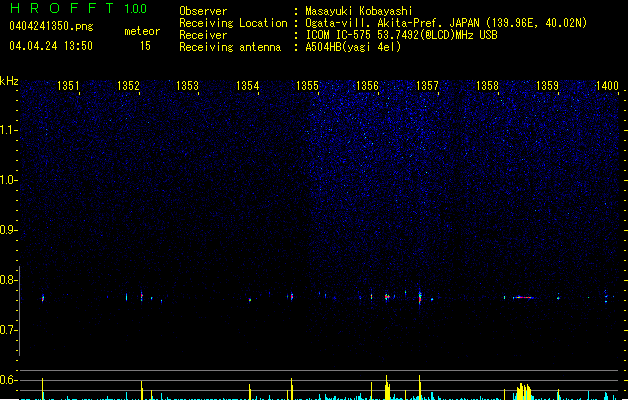Viewport: 629px width, 400px height.
Task: Click the Observer field label
Action: click(203, 11)
